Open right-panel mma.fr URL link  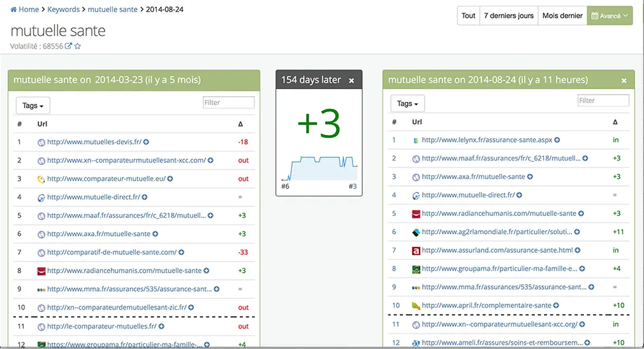[504, 287]
